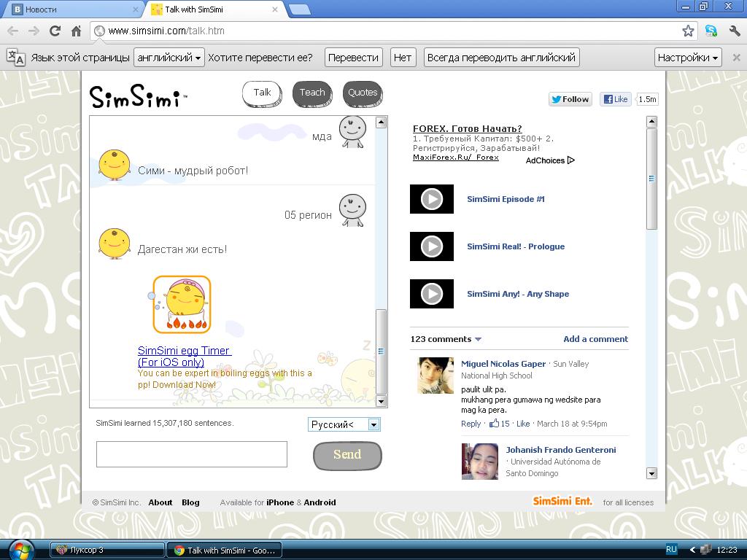Click the chat window scrollbar thumb
The width and height of the screenshot is (747, 560).
coord(381,351)
